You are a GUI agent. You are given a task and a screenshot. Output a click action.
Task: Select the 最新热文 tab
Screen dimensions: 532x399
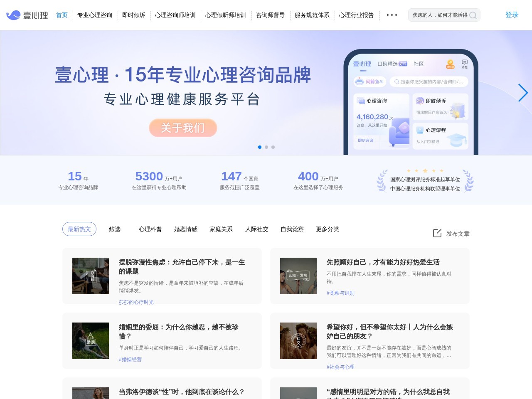79,229
